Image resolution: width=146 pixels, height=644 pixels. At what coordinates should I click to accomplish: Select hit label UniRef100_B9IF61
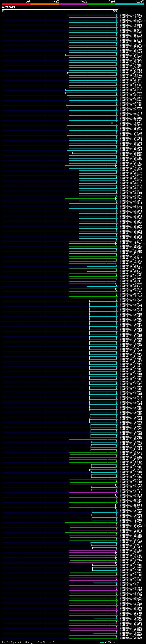[x=131, y=550]
